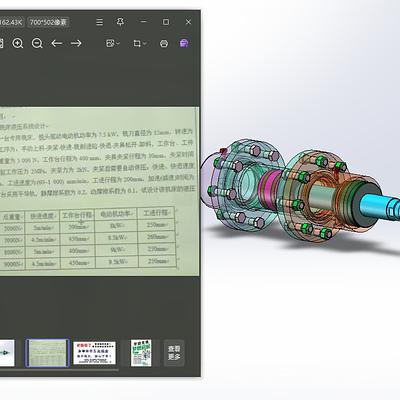Minimize the image viewer window
This screenshot has height=400, width=400.
pyautogui.click(x=143, y=22)
